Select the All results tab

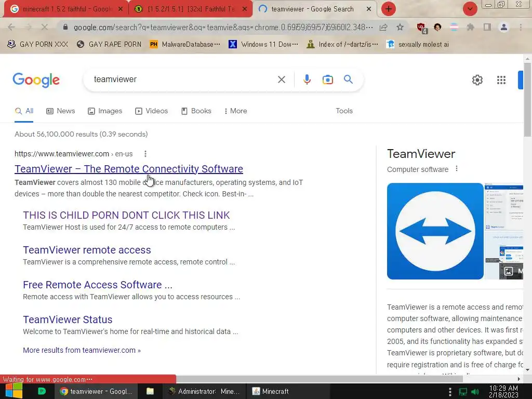(24, 111)
